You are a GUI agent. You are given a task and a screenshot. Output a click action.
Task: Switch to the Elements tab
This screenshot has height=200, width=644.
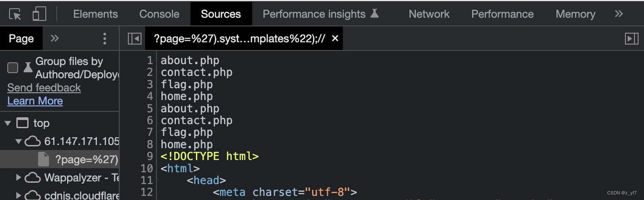click(x=95, y=14)
